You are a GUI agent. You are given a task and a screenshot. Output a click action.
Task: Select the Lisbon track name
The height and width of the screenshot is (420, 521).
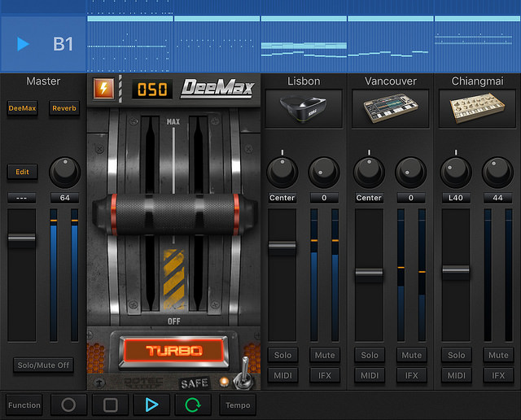point(304,81)
